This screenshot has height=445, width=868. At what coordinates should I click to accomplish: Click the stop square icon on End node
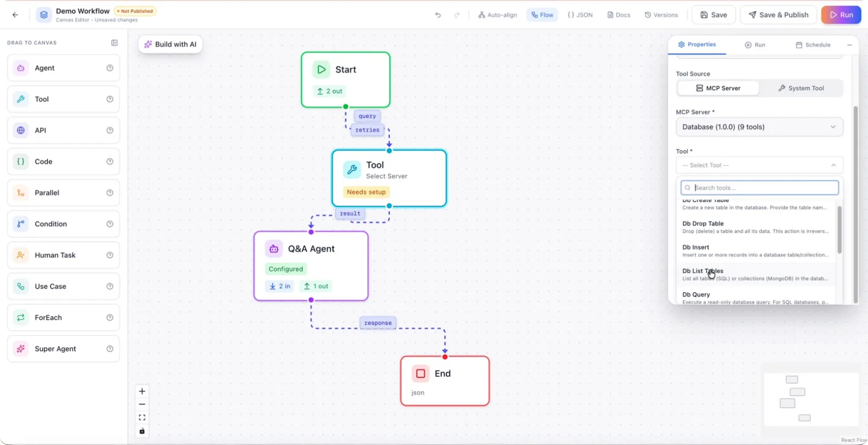tap(420, 373)
